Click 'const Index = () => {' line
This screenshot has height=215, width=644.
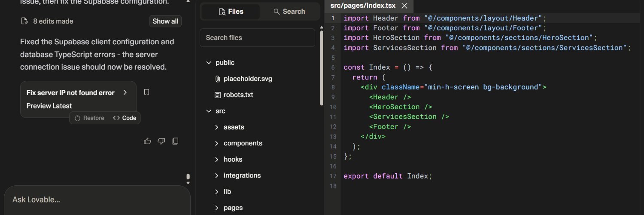pyautogui.click(x=388, y=68)
